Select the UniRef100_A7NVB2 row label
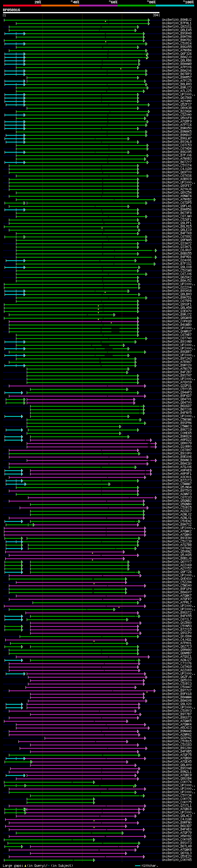The width and height of the screenshot is (197, 868). tap(177, 200)
